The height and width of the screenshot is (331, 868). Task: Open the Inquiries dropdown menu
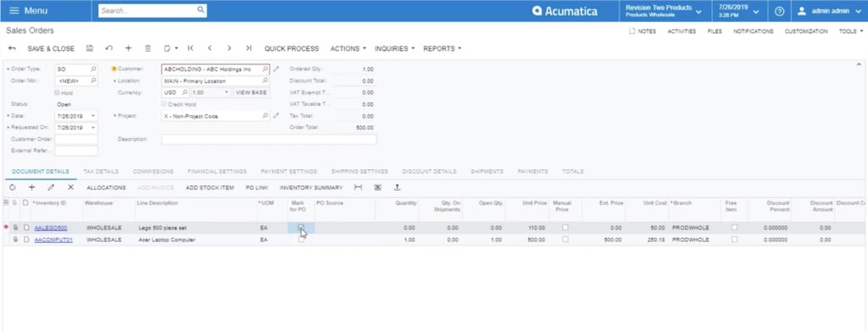(x=395, y=48)
